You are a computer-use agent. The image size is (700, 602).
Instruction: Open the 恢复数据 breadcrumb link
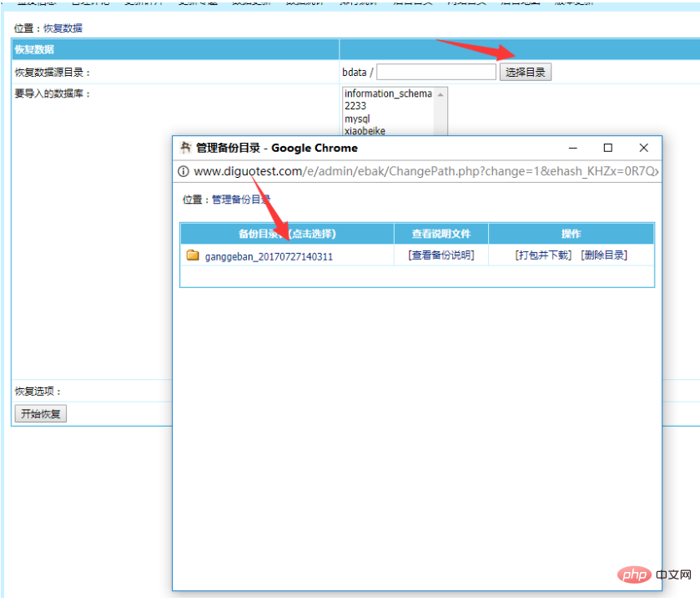coord(63,28)
